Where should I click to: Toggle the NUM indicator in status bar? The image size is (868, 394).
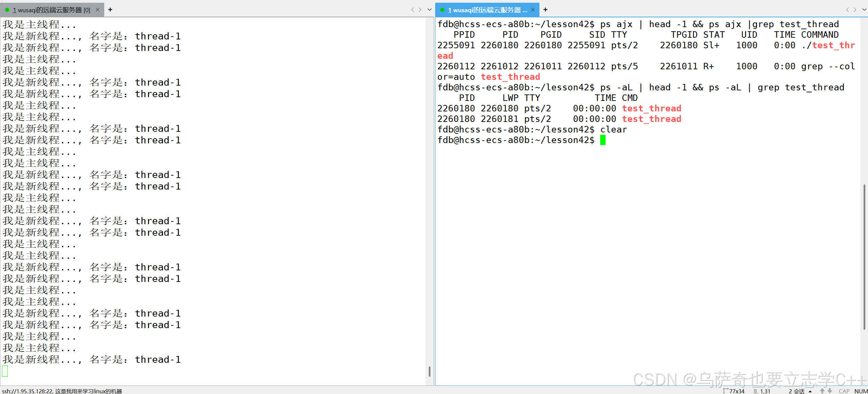click(x=861, y=391)
